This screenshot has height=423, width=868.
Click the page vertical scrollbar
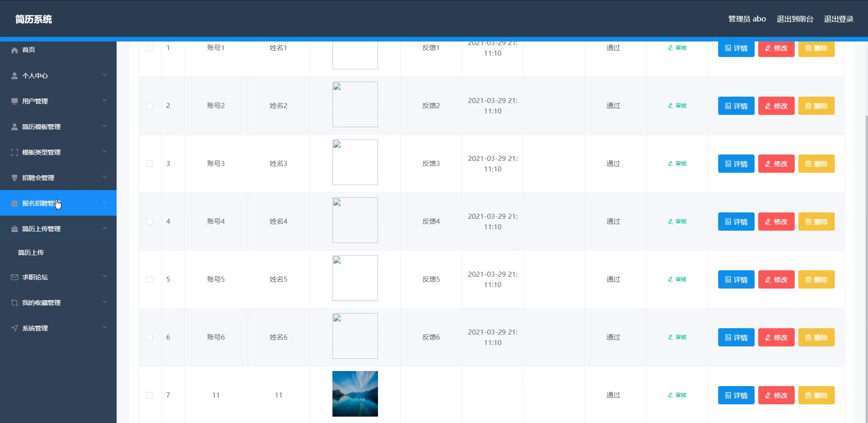click(x=866, y=269)
